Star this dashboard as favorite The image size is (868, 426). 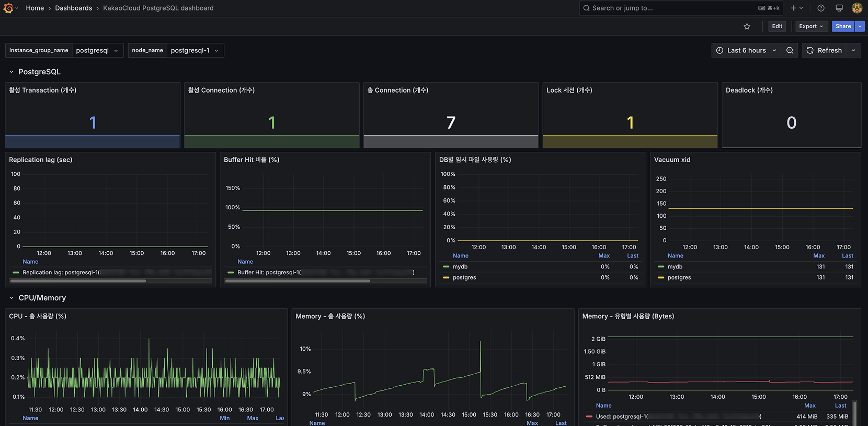coord(747,27)
